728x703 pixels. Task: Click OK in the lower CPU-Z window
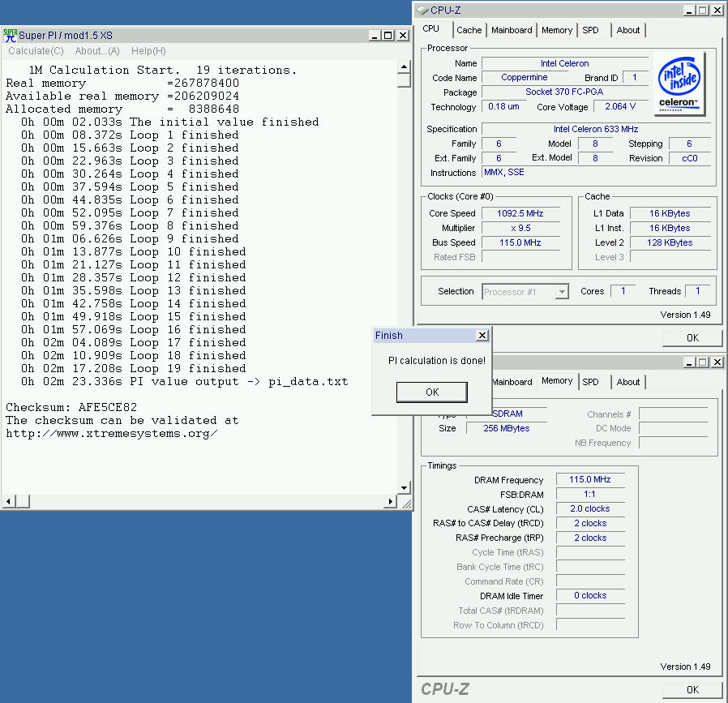(692, 690)
